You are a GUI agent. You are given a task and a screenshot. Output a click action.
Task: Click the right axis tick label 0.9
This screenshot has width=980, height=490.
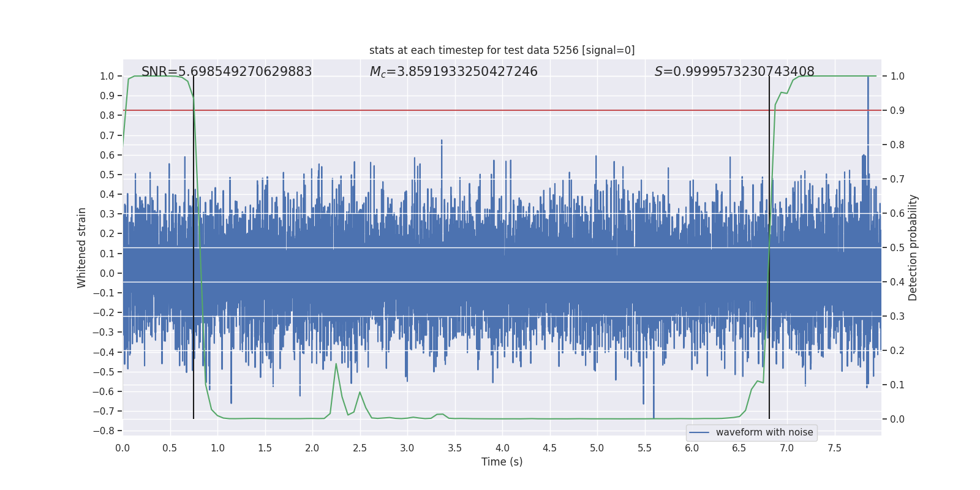pos(897,110)
